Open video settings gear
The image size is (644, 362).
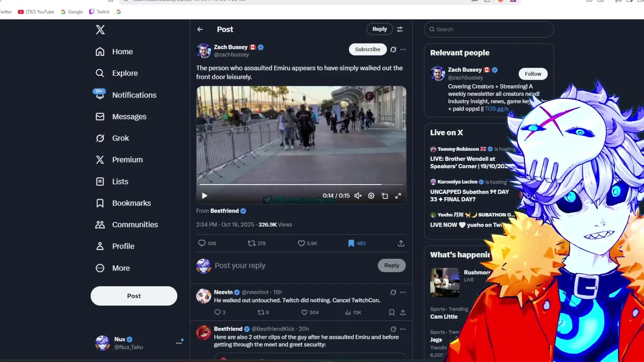click(x=371, y=196)
